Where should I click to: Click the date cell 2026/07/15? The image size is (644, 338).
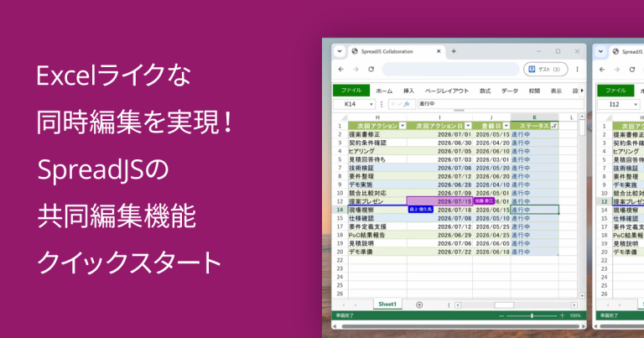click(439, 201)
